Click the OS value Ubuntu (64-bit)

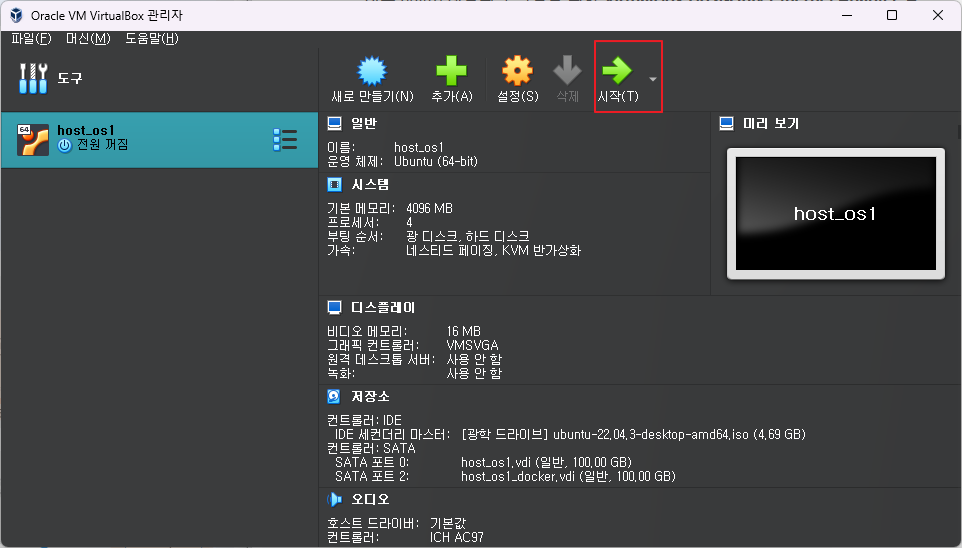coord(436,161)
